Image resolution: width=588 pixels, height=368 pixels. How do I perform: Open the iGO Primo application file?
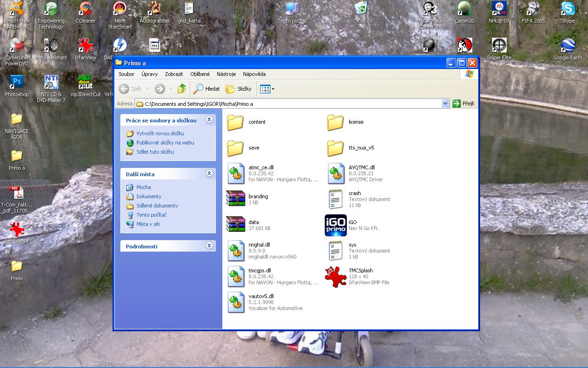pyautogui.click(x=336, y=225)
